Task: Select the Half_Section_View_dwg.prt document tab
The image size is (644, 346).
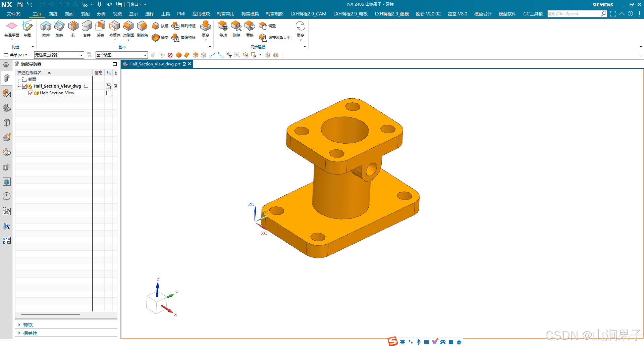Action: click(x=154, y=64)
